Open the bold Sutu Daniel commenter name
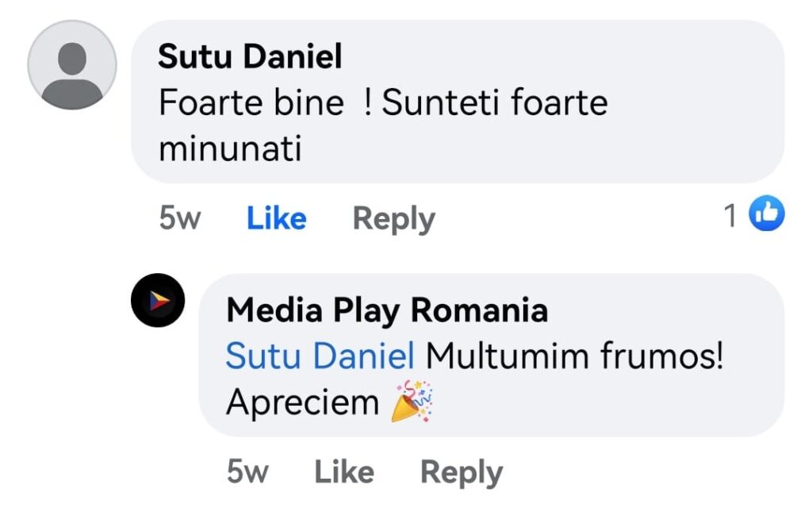Screen dimensions: 812x508 (x=250, y=57)
